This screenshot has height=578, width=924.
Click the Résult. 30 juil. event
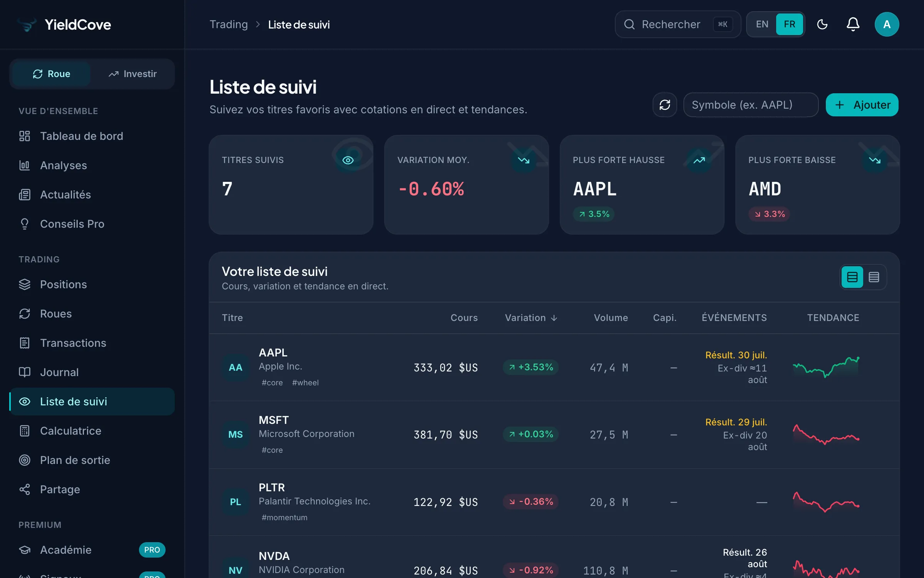click(x=736, y=355)
